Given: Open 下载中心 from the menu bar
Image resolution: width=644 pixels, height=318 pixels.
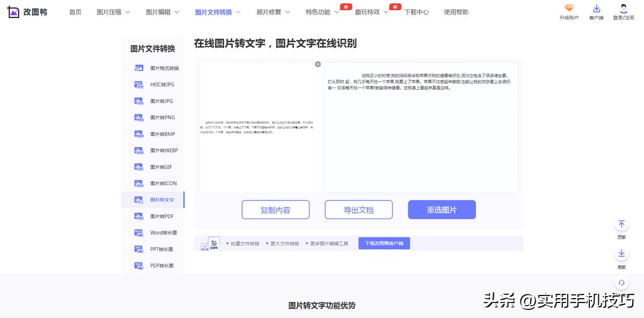Looking at the screenshot, I should pos(418,12).
